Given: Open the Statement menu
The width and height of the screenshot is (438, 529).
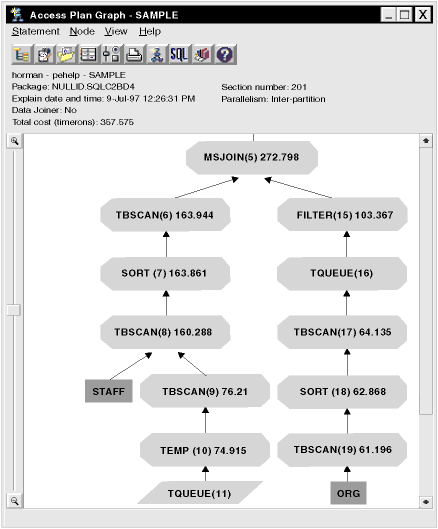Looking at the screenshot, I should 35,31.
